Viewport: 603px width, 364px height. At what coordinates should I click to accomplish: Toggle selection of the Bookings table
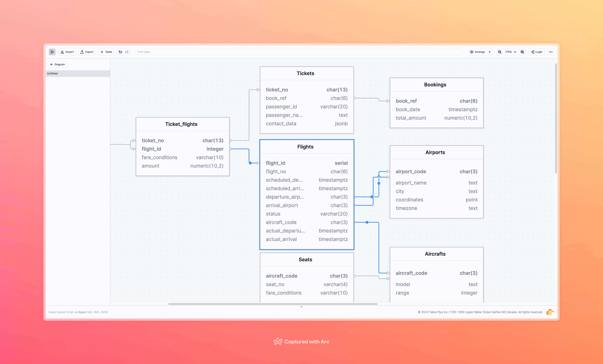(435, 85)
